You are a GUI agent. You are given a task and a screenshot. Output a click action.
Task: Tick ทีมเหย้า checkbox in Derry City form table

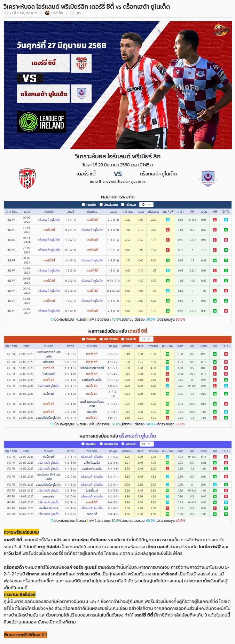83,339
